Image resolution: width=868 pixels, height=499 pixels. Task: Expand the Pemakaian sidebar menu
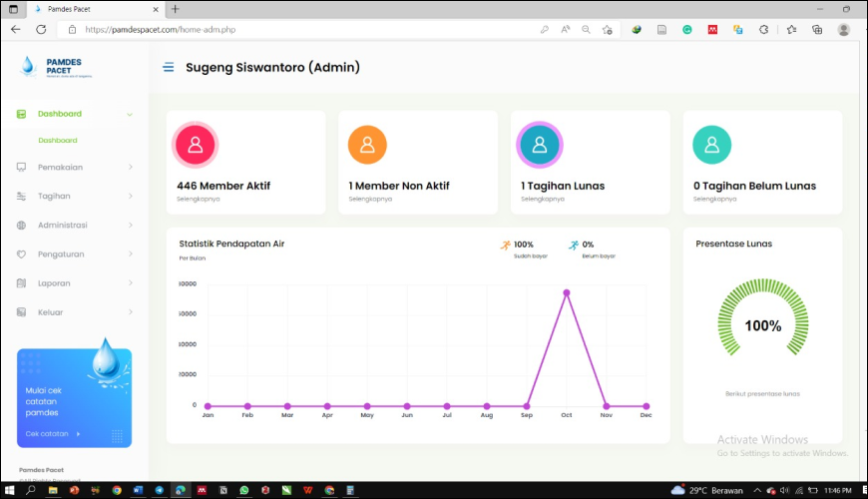pyautogui.click(x=60, y=167)
